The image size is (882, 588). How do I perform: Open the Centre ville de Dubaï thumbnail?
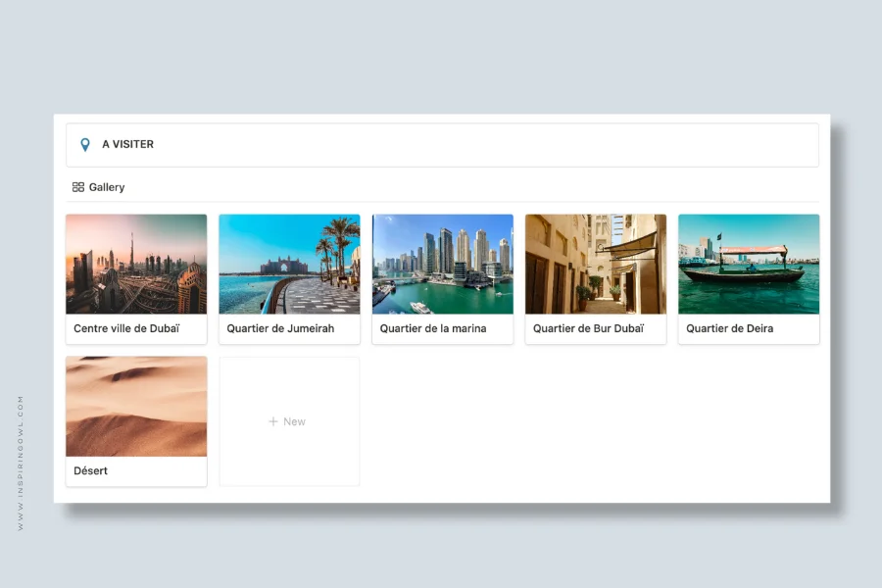pos(136,264)
